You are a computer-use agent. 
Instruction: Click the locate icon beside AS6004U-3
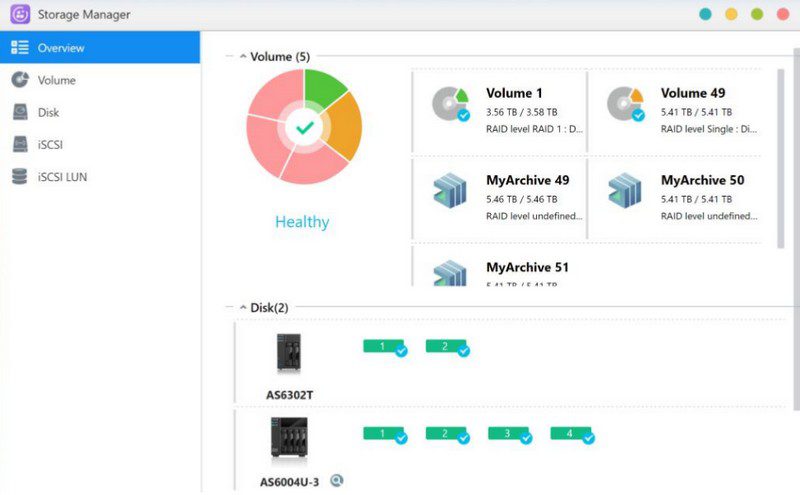(337, 480)
